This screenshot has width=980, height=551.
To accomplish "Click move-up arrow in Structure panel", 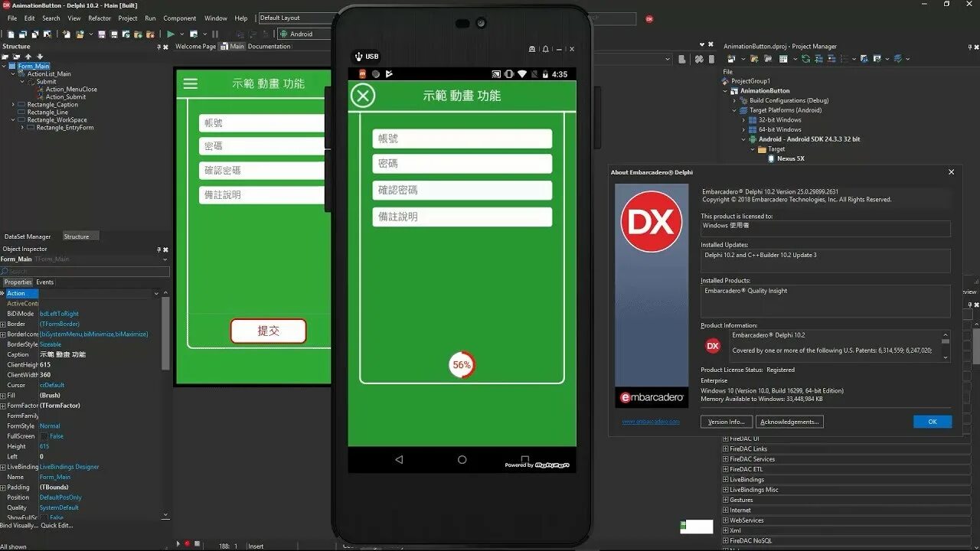I will tap(28, 57).
